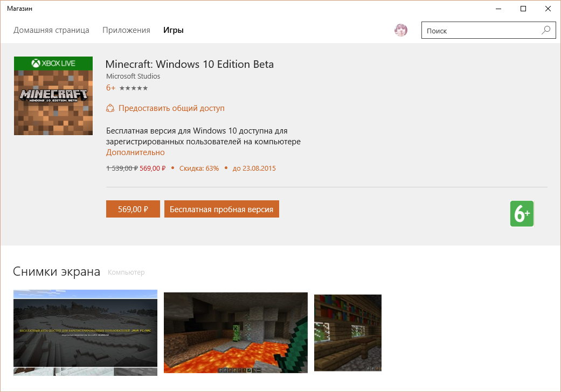Screen dimensions: 561x392
Task: Click the search magnifier icon
Action: pyautogui.click(x=546, y=30)
